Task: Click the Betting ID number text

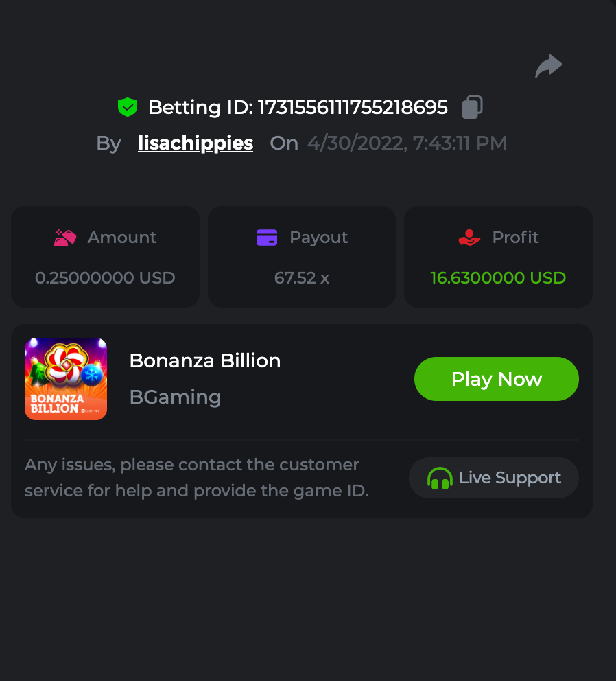Action: [353, 108]
